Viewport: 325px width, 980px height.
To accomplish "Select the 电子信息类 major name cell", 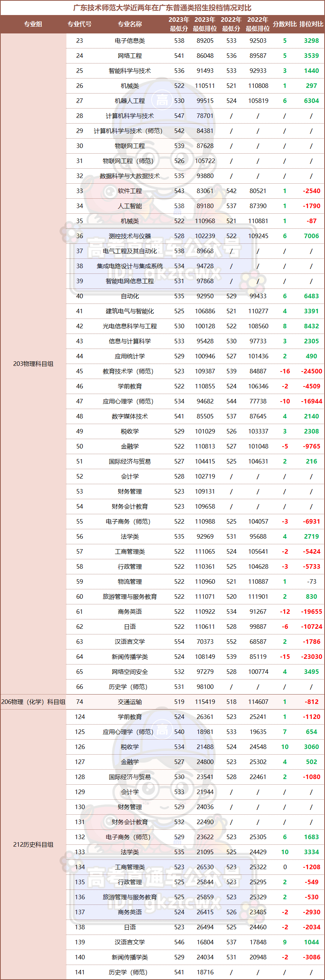I will [129, 41].
